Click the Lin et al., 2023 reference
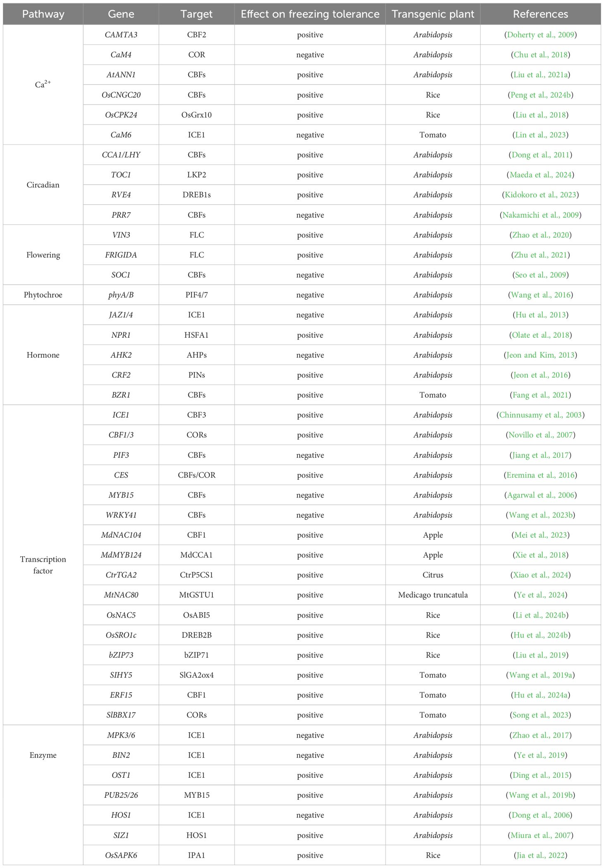This screenshot has height=868, width=604. pos(540,135)
